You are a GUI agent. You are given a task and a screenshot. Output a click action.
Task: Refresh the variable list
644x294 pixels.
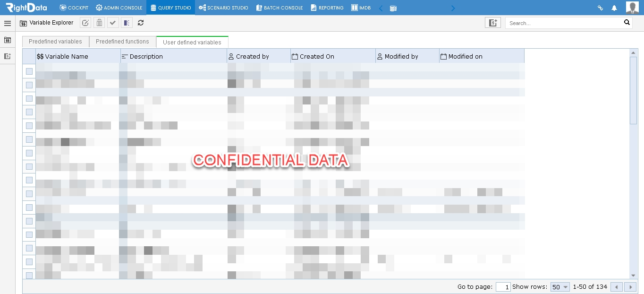tap(141, 23)
